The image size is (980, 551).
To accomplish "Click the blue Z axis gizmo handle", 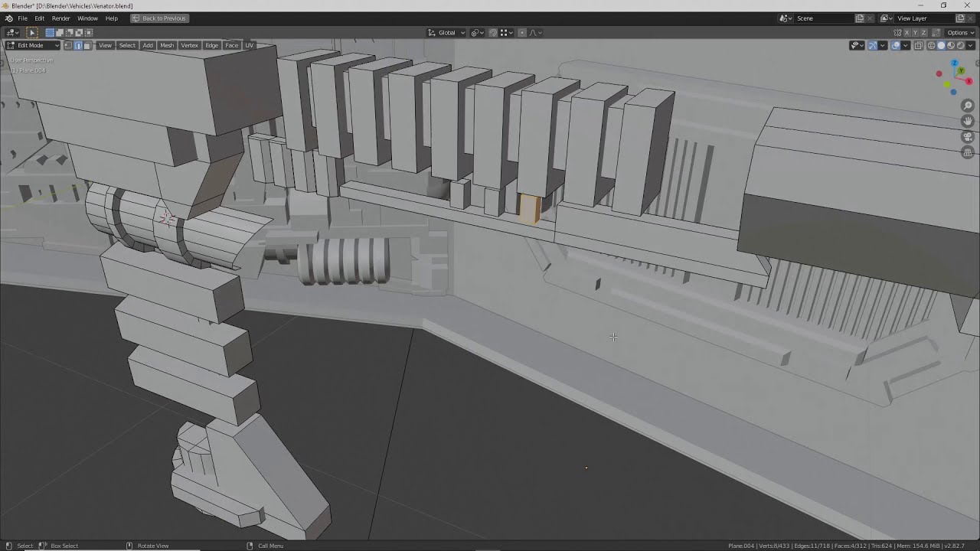I will 955,63.
